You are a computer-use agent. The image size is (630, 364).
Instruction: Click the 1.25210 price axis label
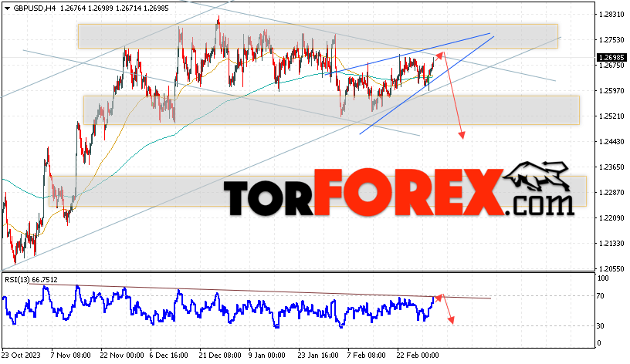click(x=611, y=116)
